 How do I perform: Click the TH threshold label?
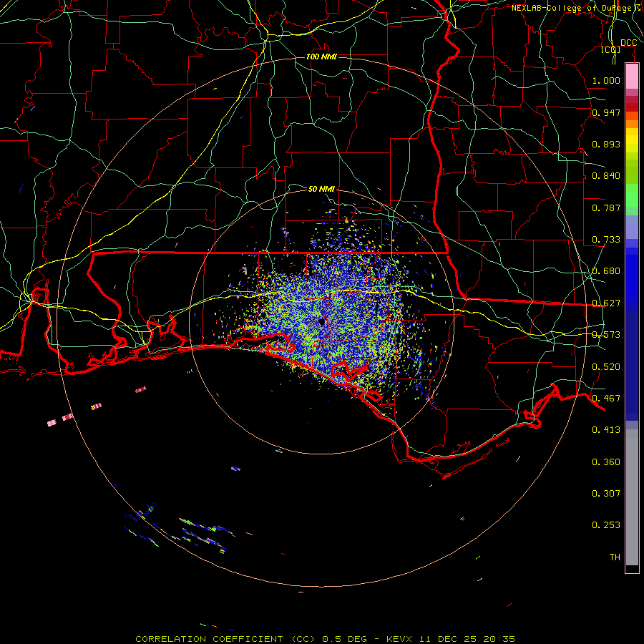click(x=615, y=557)
